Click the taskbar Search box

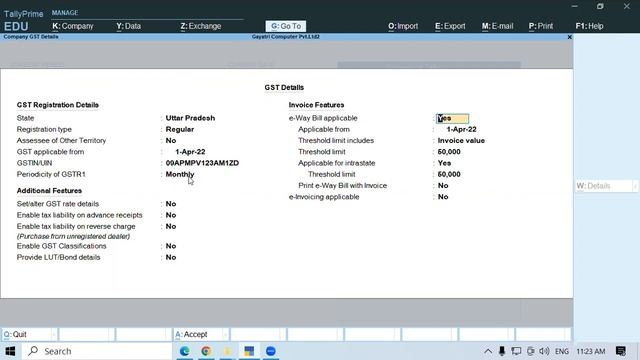(97, 351)
